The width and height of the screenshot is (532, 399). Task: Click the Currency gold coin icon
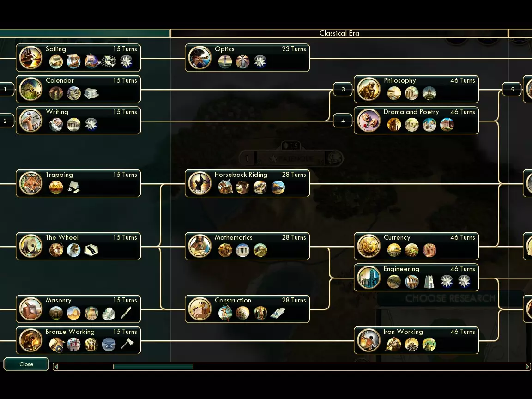(369, 246)
